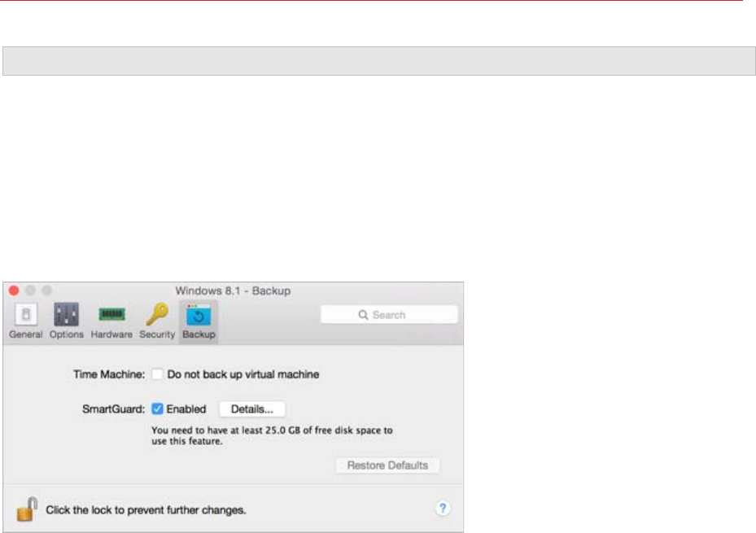Image resolution: width=756 pixels, height=533 pixels.
Task: Open the Security key icon pane
Action: pos(157,321)
